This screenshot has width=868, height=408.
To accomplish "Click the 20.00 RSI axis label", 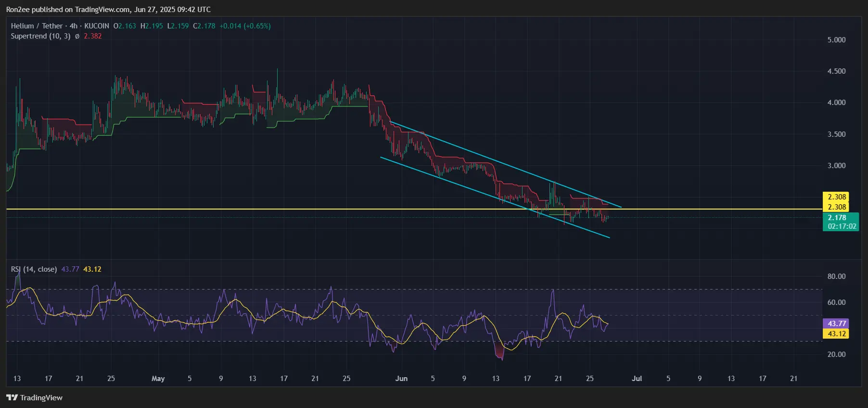I will tap(836, 355).
